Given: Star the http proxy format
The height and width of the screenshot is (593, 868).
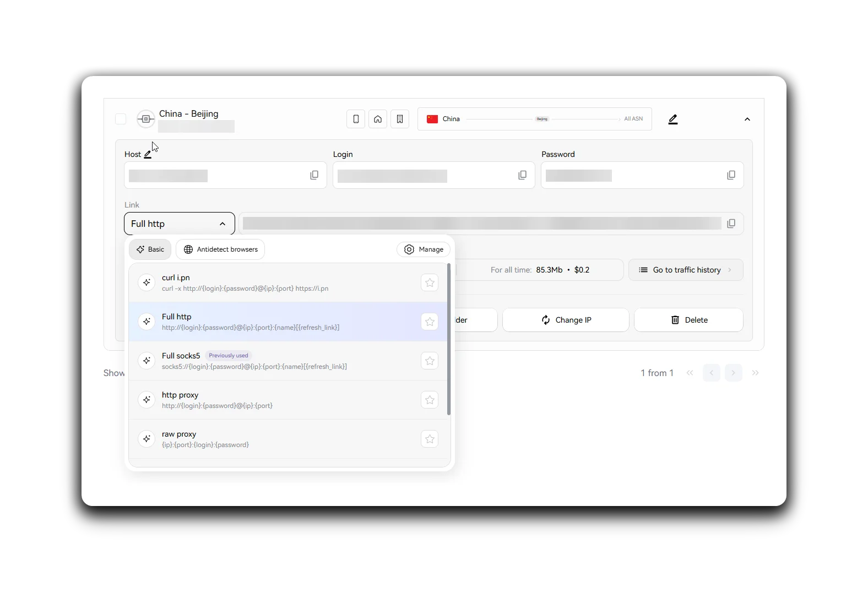Looking at the screenshot, I should 430,400.
